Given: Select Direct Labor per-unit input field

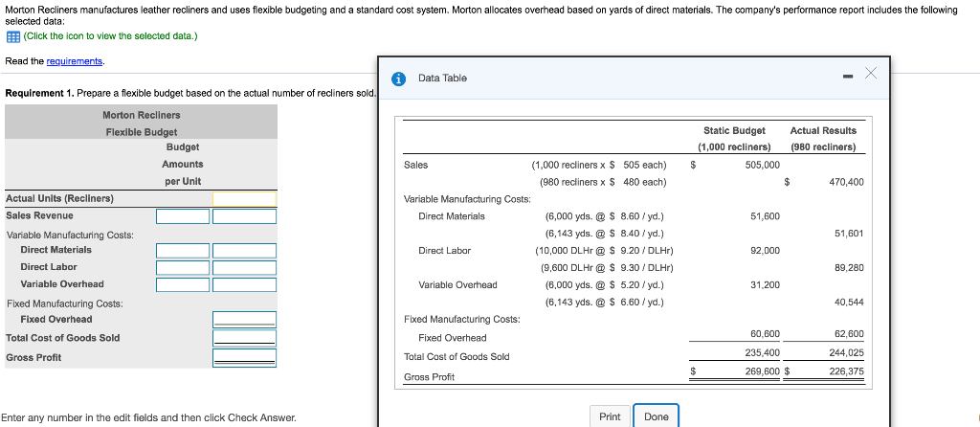Looking at the screenshot, I should click(183, 267).
